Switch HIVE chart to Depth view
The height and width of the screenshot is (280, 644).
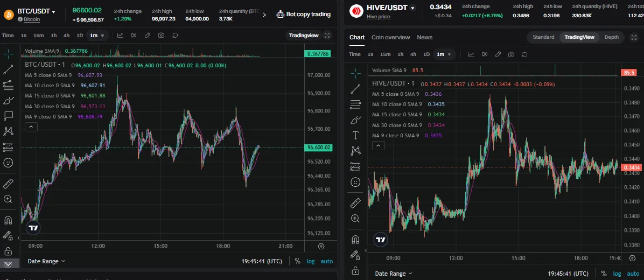(x=612, y=37)
